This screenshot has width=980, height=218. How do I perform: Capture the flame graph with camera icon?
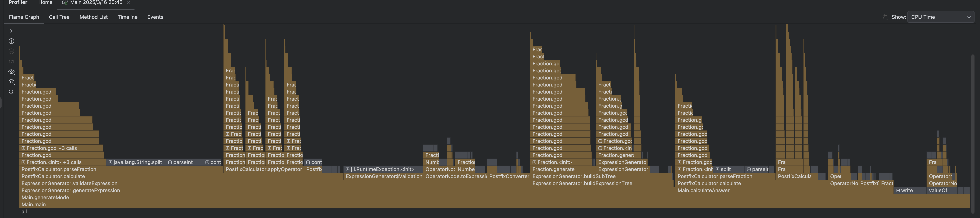click(11, 82)
